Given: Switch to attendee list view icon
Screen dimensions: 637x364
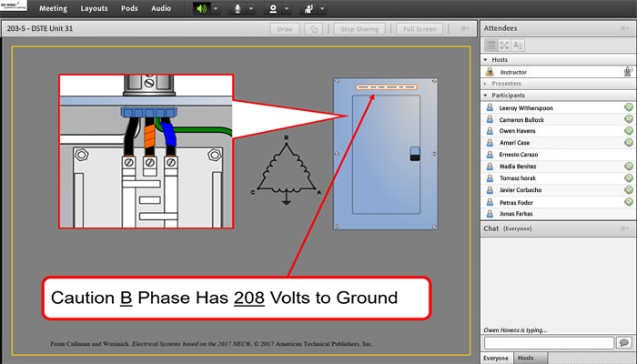Looking at the screenshot, I should (490, 45).
